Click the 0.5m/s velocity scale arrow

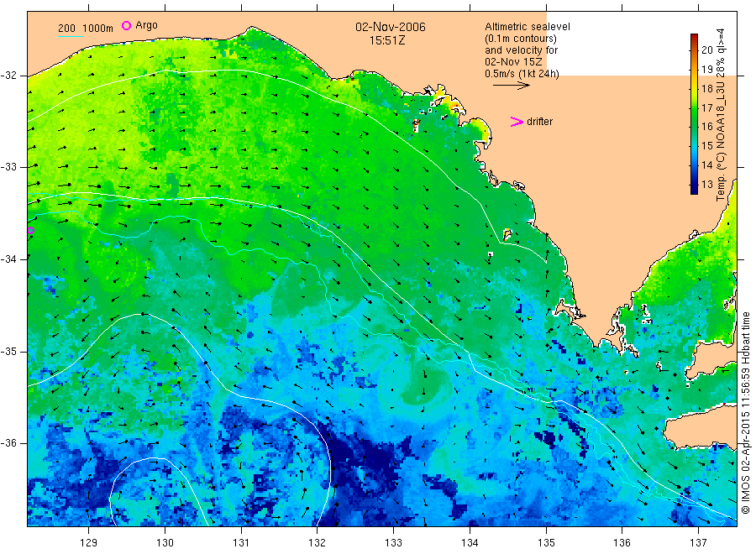[x=511, y=86]
